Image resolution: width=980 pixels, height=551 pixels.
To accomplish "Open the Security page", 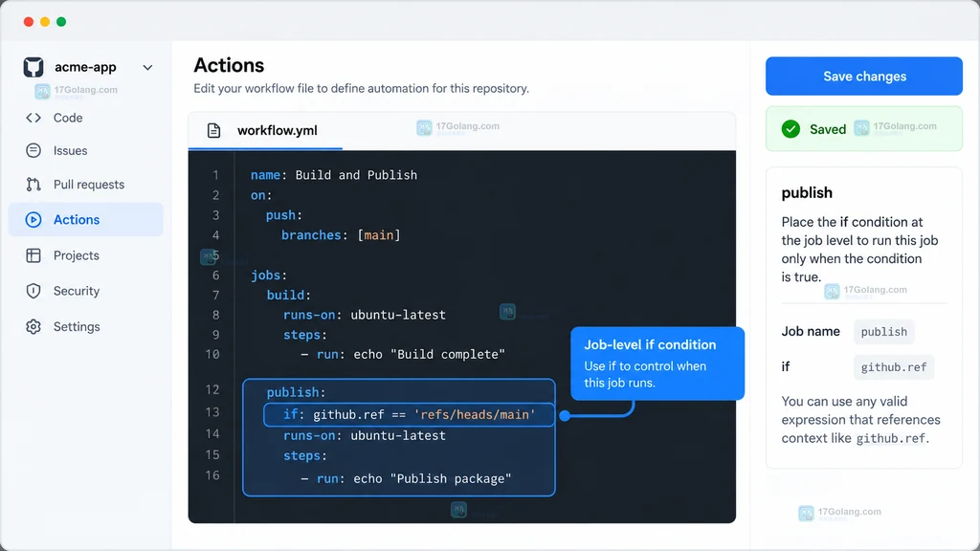I will [x=77, y=291].
